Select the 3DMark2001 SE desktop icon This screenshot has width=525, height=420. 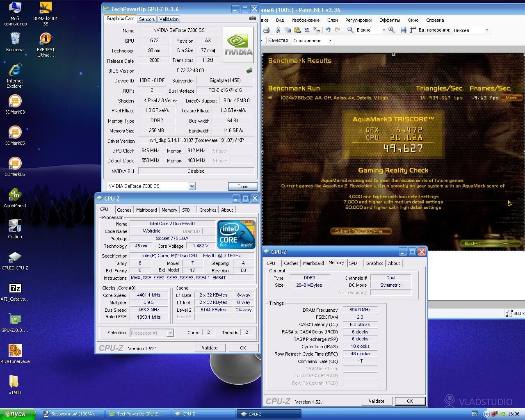[x=46, y=14]
